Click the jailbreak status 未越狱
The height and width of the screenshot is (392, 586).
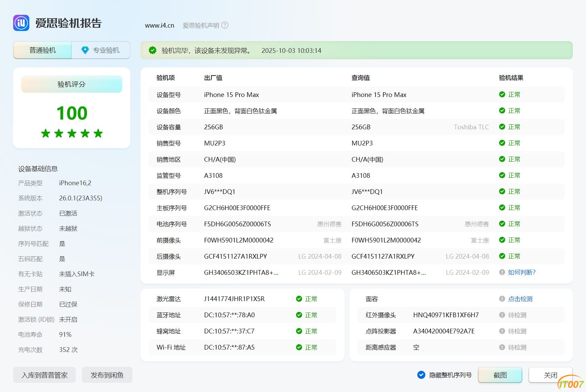tap(68, 229)
